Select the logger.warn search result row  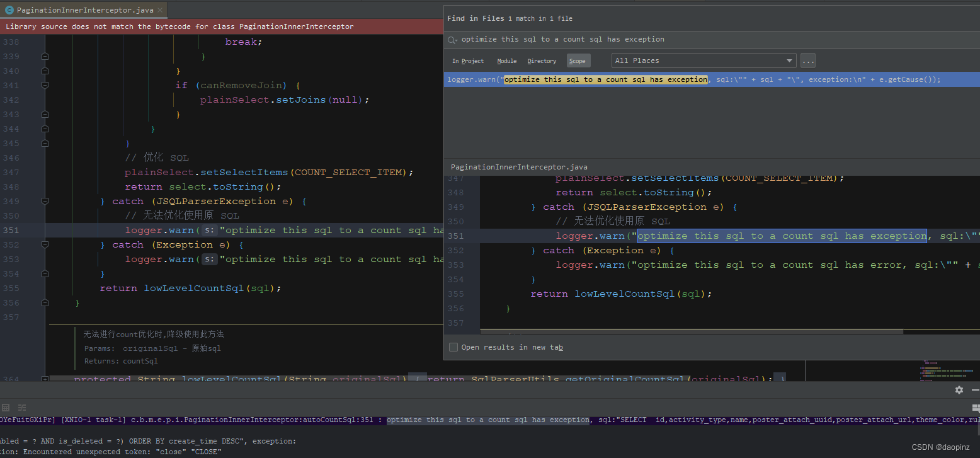point(712,79)
